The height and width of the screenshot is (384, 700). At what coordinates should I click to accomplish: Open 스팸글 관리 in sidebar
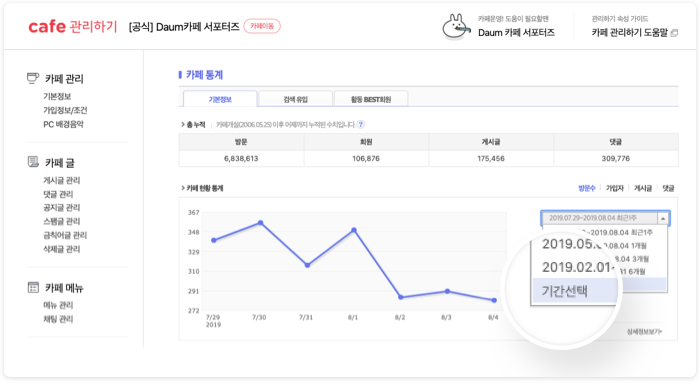pos(62,221)
